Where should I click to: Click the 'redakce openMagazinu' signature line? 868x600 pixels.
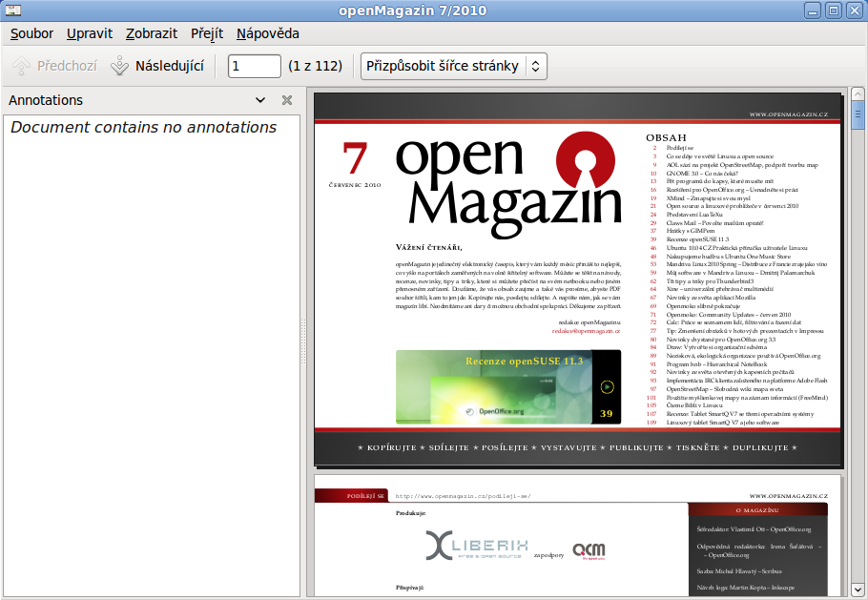tap(589, 322)
